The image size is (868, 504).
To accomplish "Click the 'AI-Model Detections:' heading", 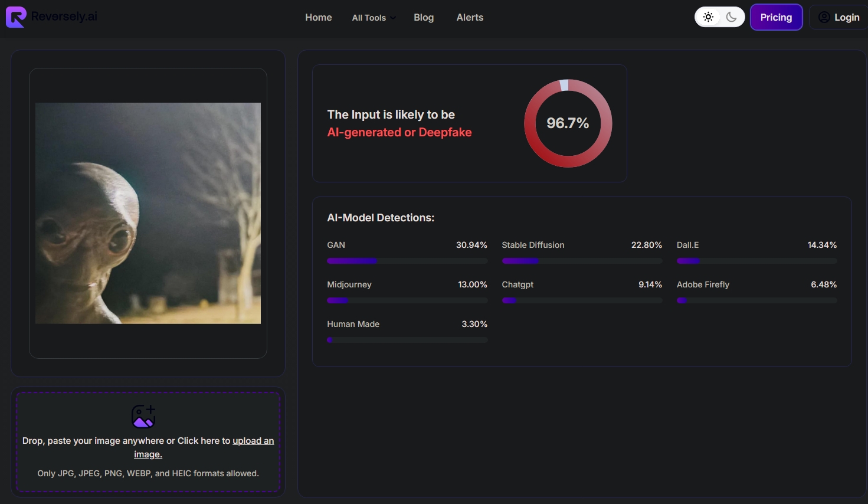I will [381, 218].
